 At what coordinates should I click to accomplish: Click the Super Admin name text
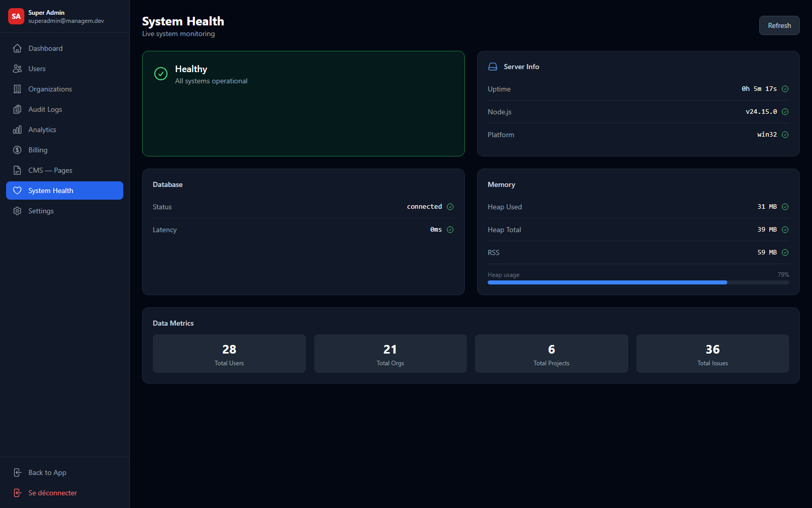pos(46,13)
